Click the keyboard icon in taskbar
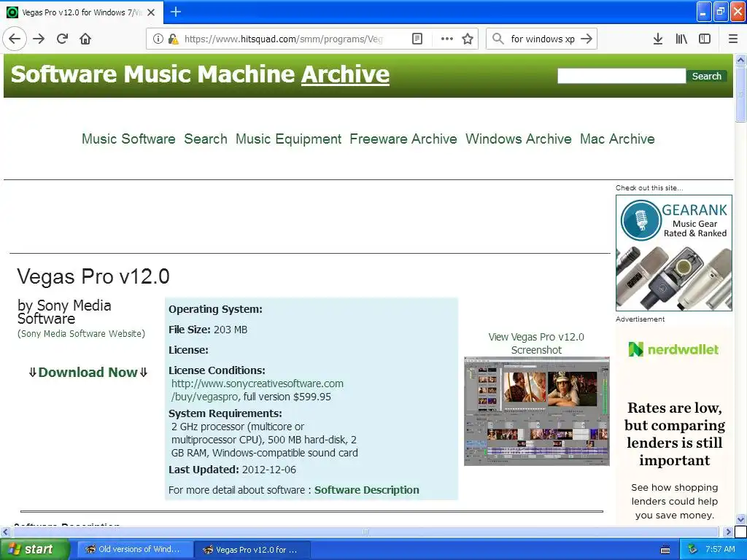The width and height of the screenshot is (747, 560). pyautogui.click(x=665, y=550)
